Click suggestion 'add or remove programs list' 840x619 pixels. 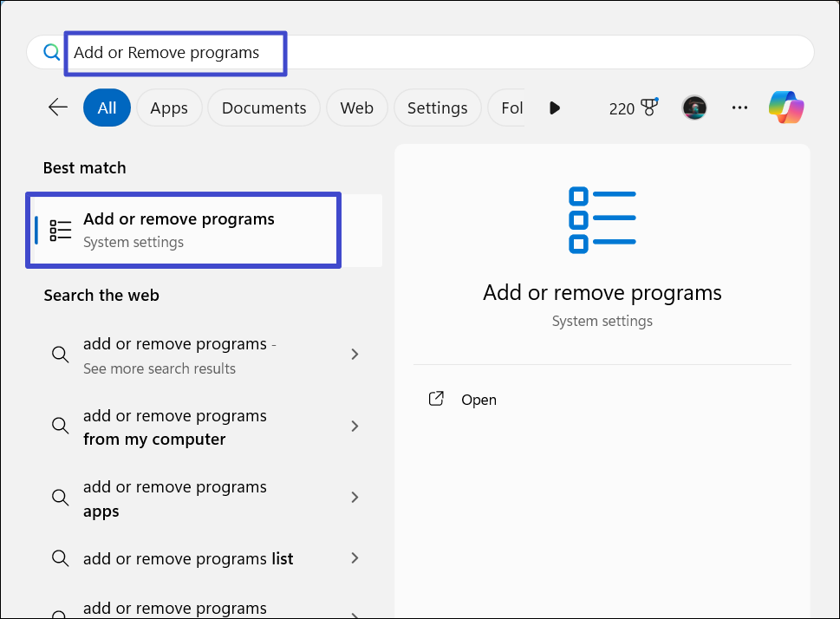click(205, 558)
